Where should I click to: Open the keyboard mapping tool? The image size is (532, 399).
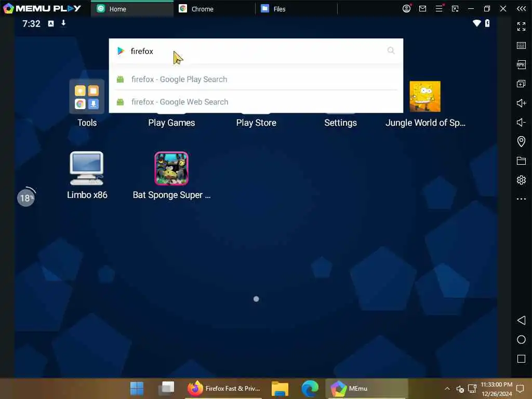(521, 46)
